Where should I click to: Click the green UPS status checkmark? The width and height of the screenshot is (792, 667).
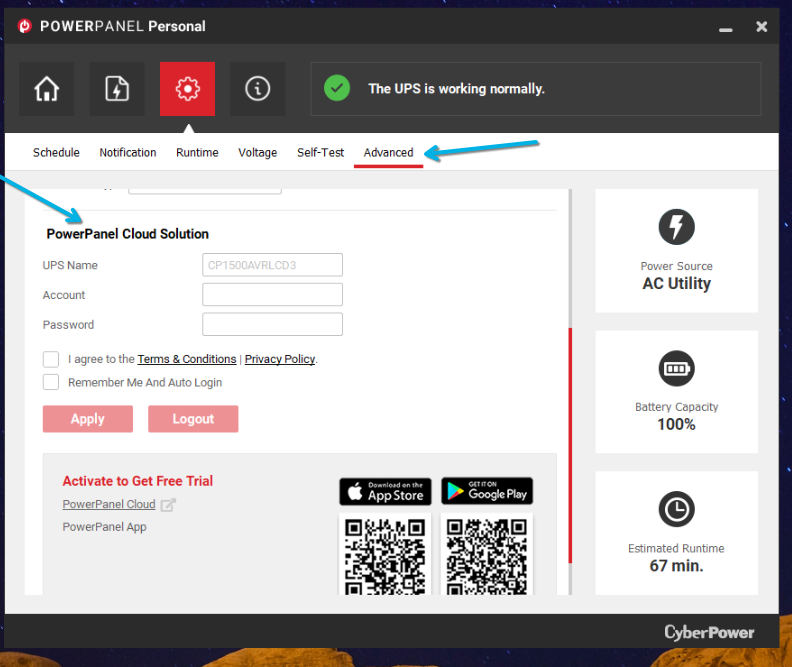pyautogui.click(x=337, y=88)
